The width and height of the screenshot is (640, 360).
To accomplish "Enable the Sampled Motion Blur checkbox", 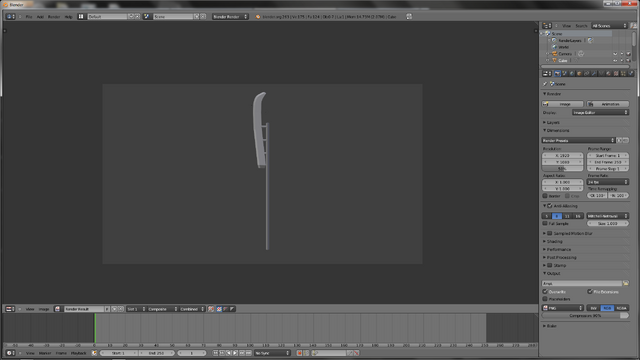I will click(550, 233).
